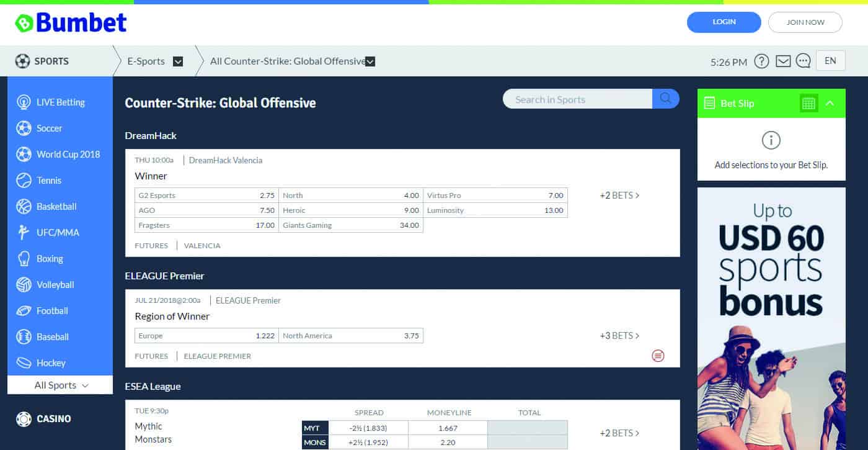Open the E-Sports dropdown arrow
Image resolution: width=868 pixels, height=450 pixels.
178,61
